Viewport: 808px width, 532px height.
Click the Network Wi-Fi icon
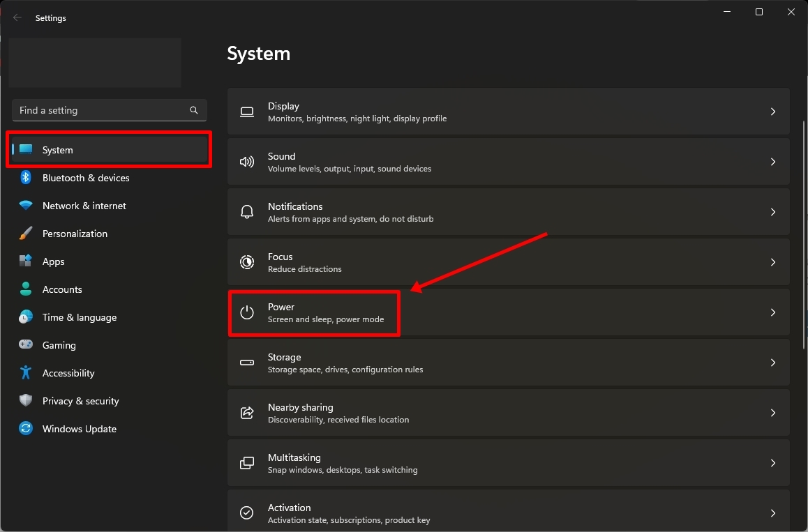click(26, 206)
